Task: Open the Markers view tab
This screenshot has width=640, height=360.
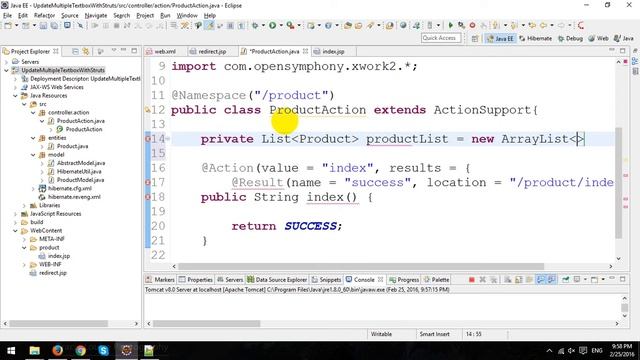Action: click(160, 280)
